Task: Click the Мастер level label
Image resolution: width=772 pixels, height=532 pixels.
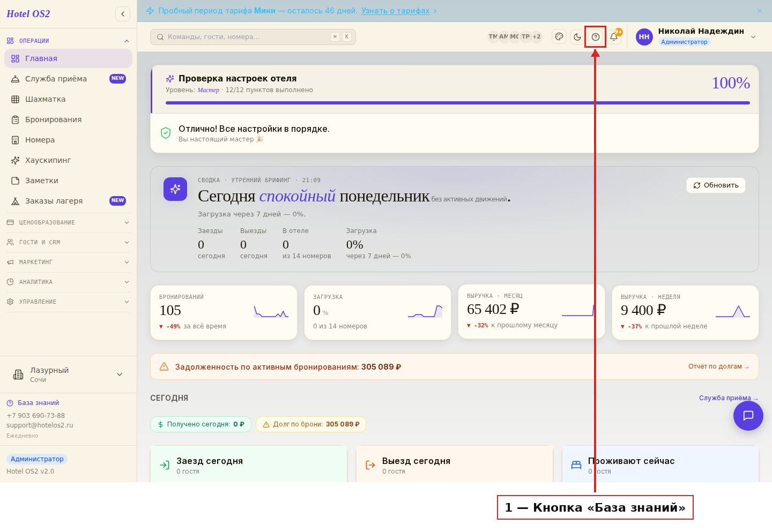Action: coord(209,90)
